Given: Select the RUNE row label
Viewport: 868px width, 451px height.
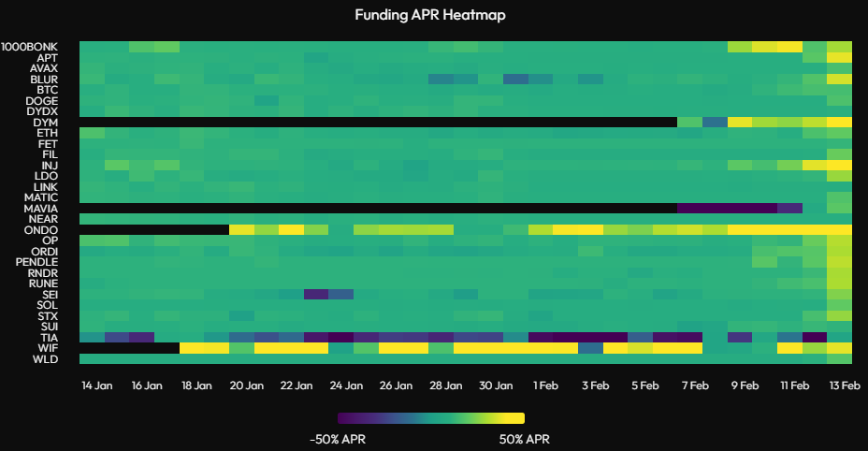Looking at the screenshot, I should click(43, 284).
